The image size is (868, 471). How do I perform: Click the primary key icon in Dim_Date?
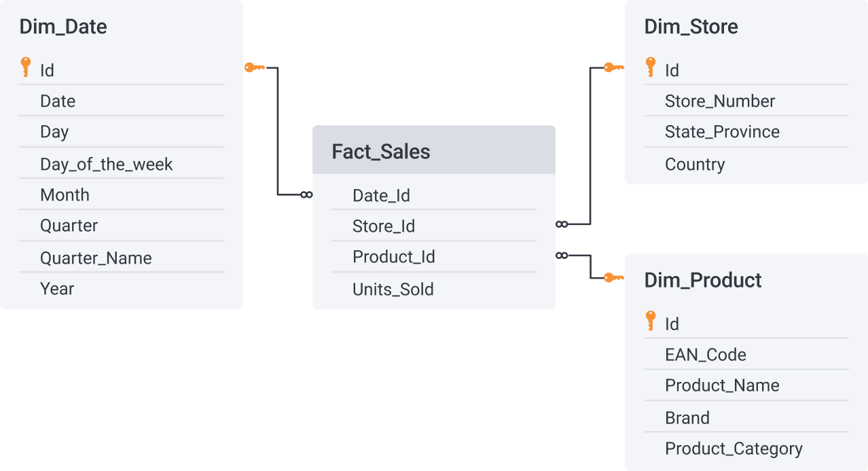[26, 67]
